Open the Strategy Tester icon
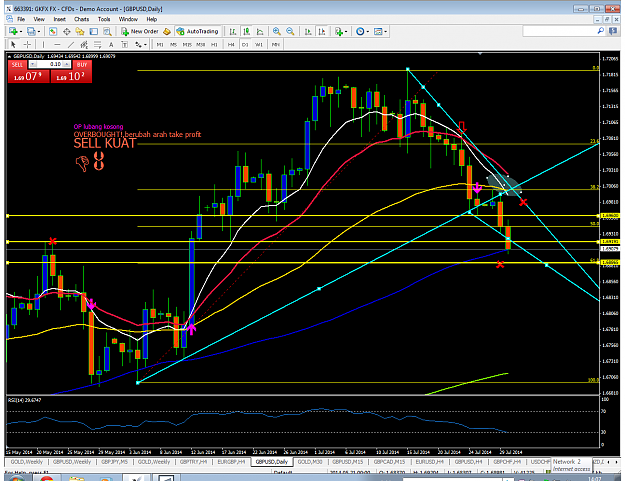 click(x=107, y=31)
